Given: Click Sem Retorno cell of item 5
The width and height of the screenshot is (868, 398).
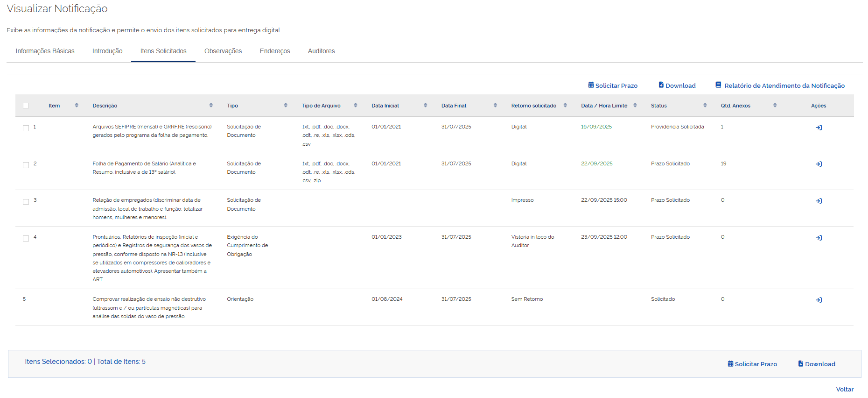Looking at the screenshot, I should 527,299.
